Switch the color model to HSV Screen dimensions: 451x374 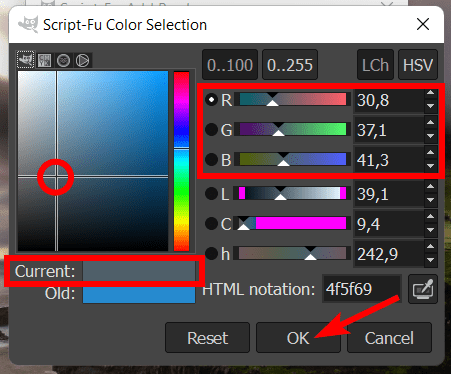coord(418,65)
